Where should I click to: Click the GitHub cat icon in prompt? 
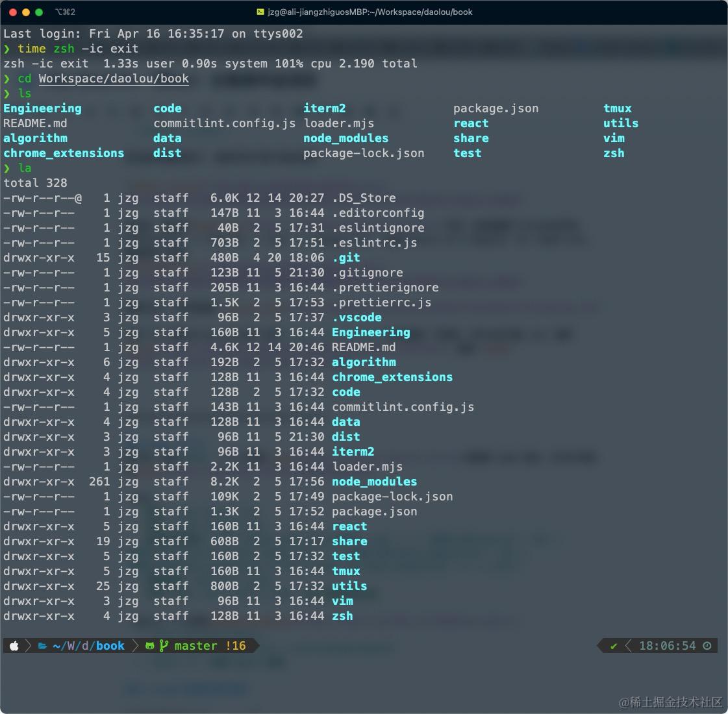coord(149,646)
